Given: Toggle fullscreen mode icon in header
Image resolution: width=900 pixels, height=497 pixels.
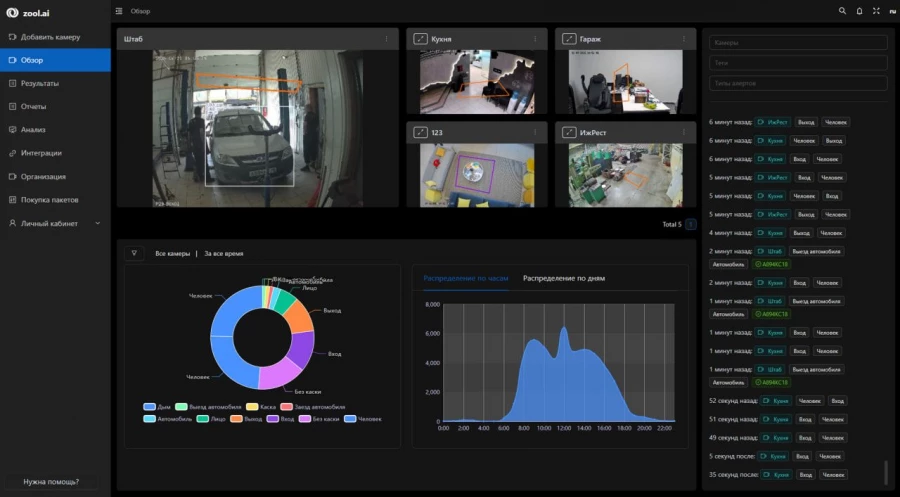Looking at the screenshot, I should point(876,11).
